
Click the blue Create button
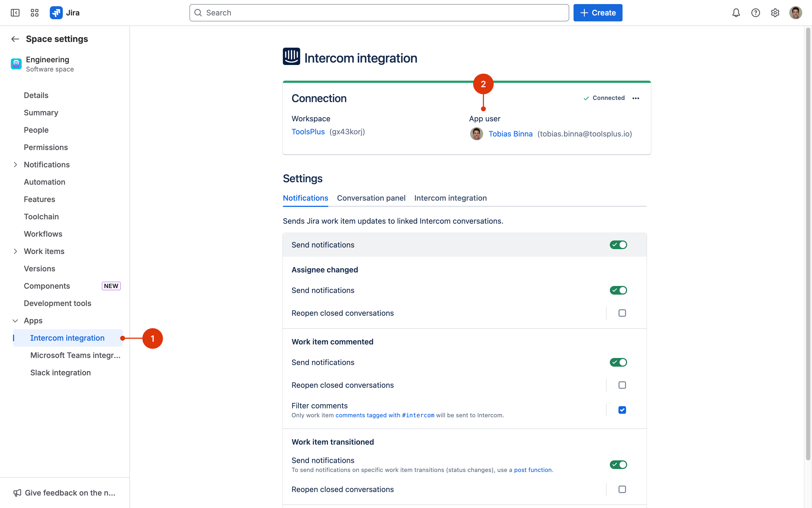coord(597,13)
